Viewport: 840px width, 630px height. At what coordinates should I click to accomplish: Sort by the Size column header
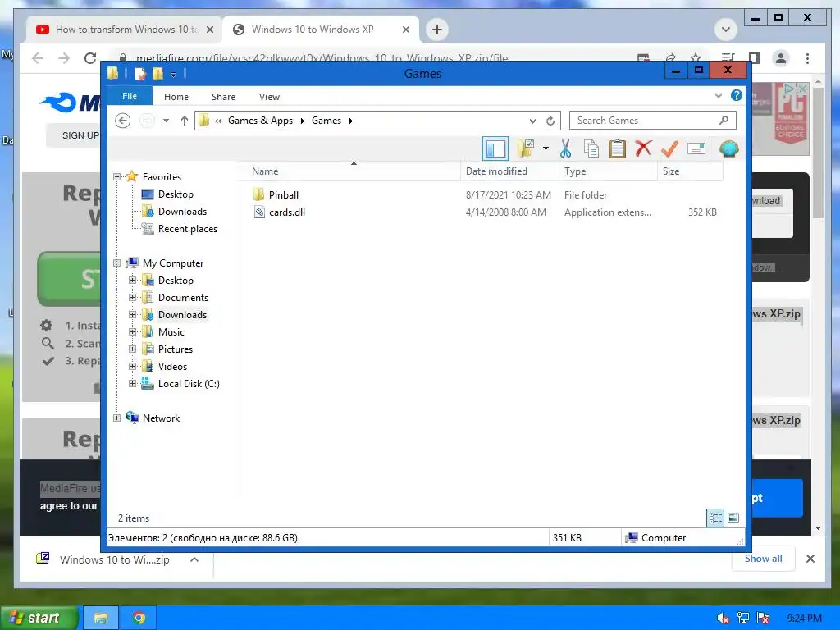coord(690,171)
